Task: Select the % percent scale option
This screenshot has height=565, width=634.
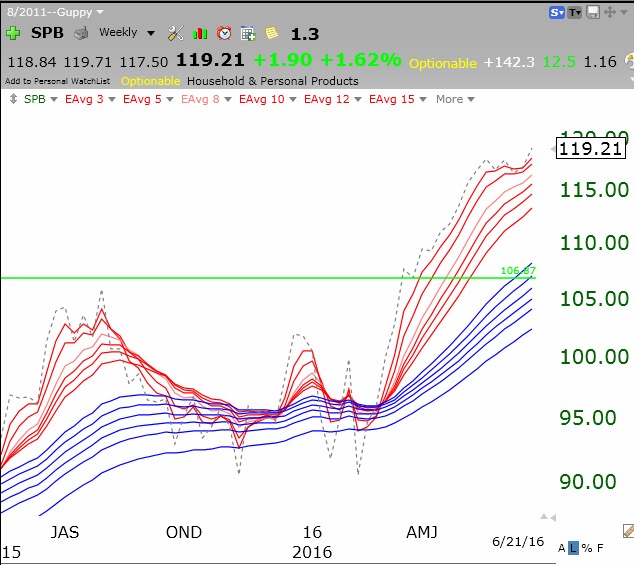Action: [x=586, y=548]
